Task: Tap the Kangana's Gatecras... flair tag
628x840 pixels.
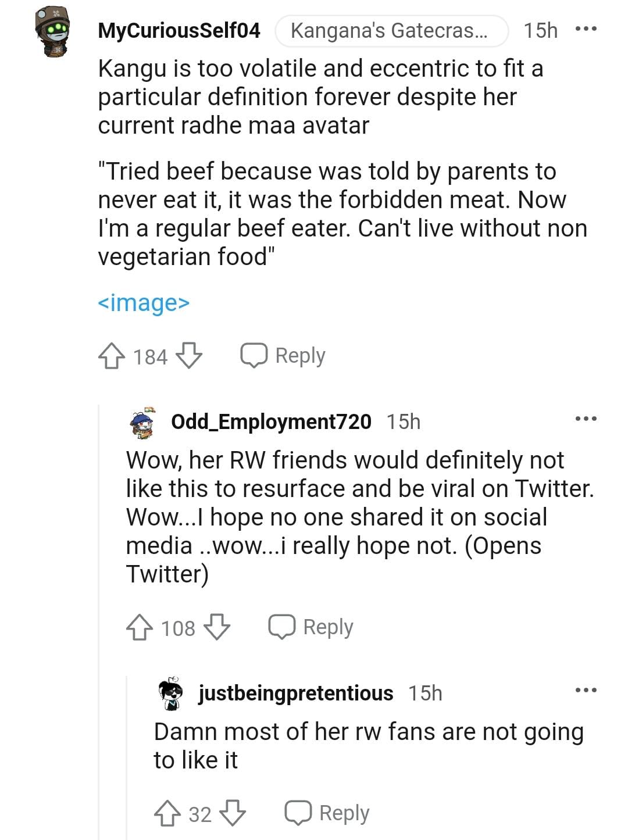Action: pos(391,30)
